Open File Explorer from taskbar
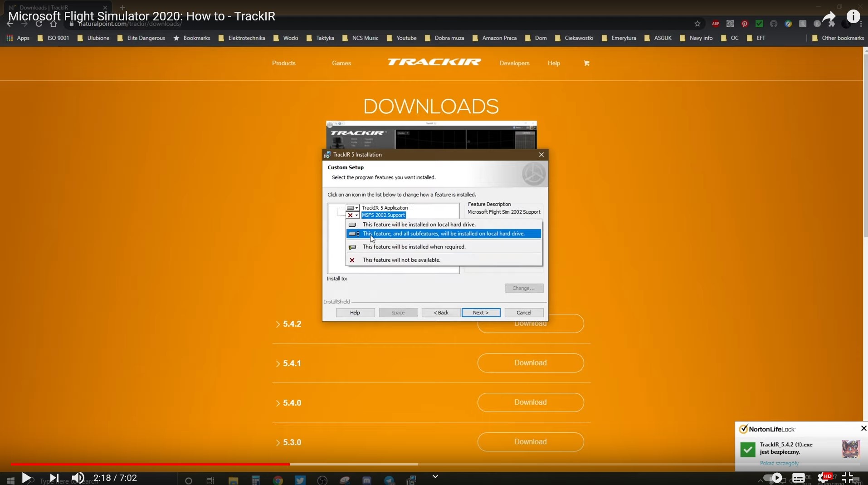This screenshot has height=485, width=868. point(233,480)
